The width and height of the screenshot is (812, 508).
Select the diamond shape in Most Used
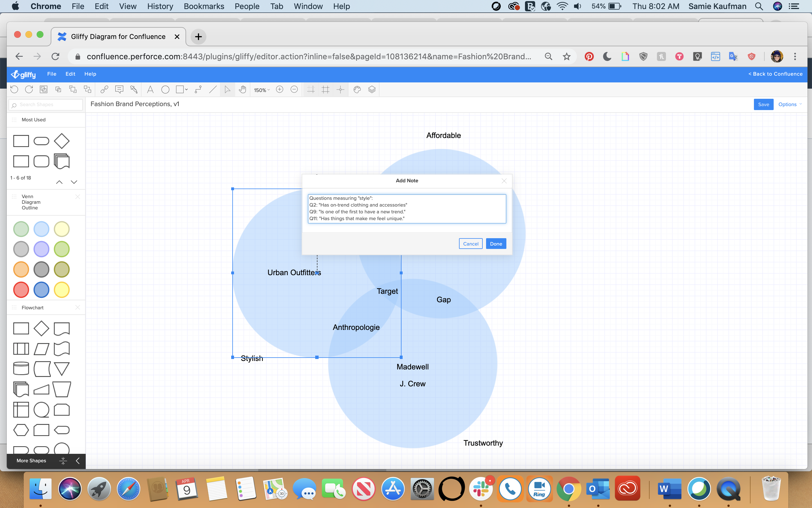(x=62, y=141)
